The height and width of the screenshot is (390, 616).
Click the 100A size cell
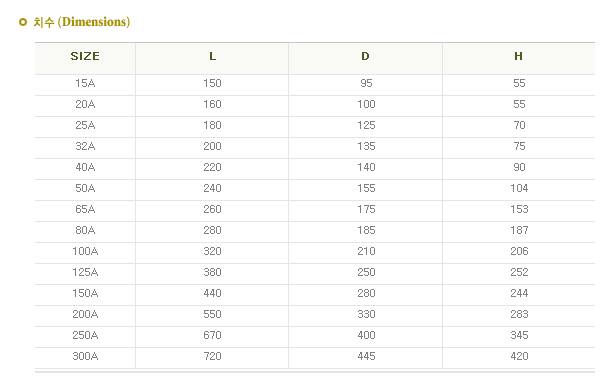(85, 251)
